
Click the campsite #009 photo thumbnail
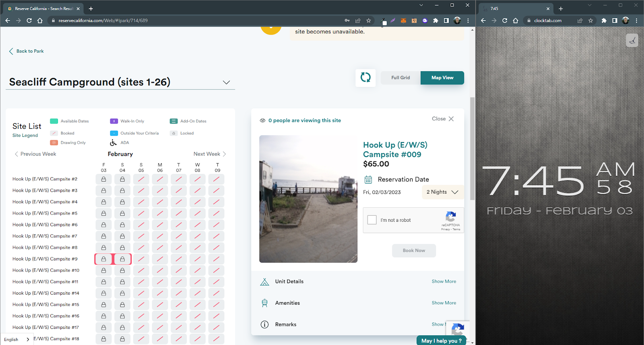coord(308,199)
